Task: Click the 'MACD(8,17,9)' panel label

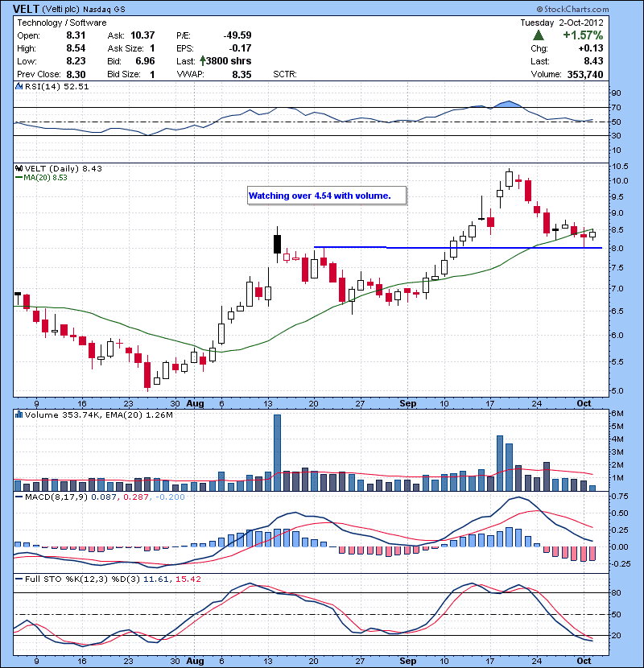Action: (56, 497)
